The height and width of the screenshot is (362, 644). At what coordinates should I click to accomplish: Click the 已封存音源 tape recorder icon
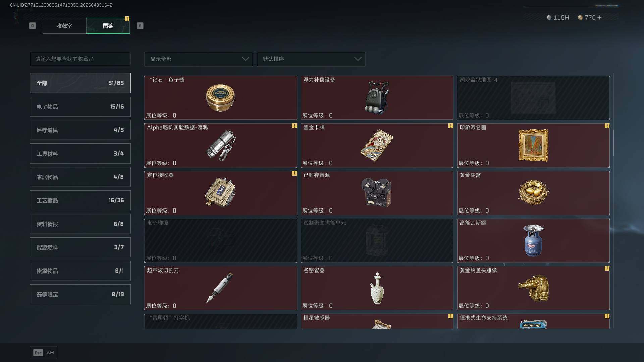(377, 192)
